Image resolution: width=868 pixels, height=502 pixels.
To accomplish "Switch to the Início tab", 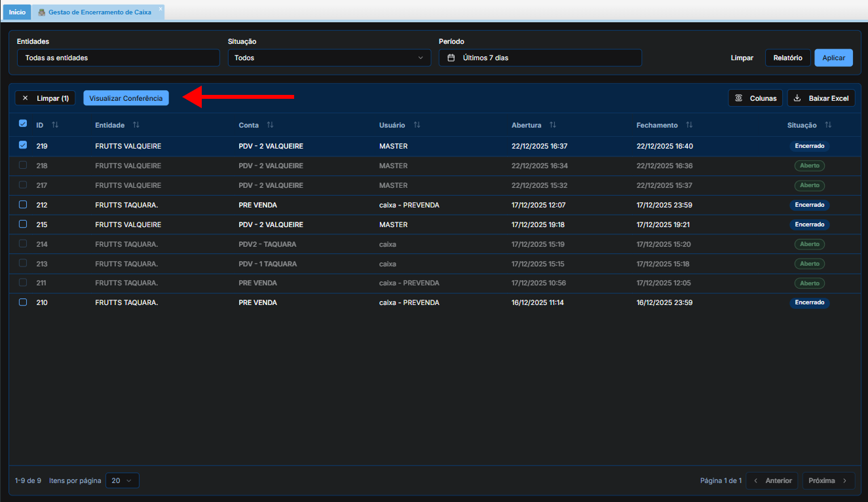I will click(17, 12).
